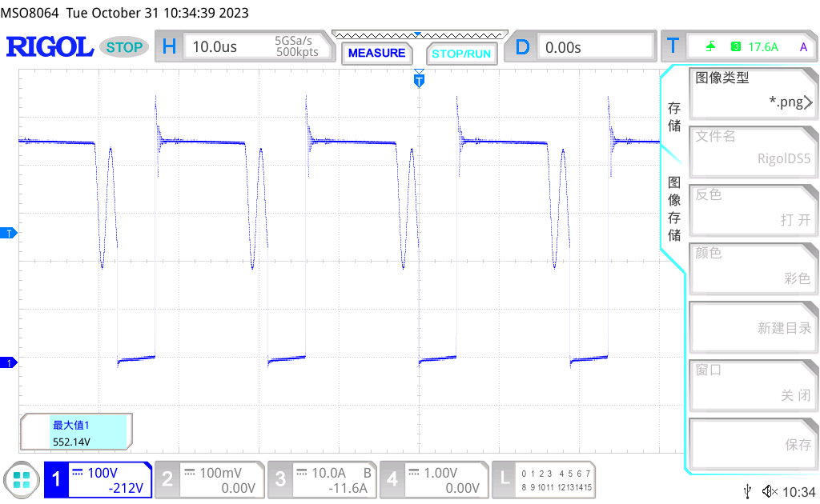The height and width of the screenshot is (504, 820).
Task: Open the 存储 storage tab
Action: [674, 117]
